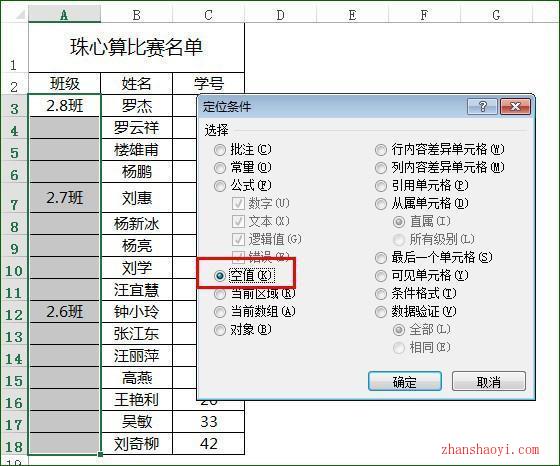Click the cell containing 吴敏
This screenshot has width=560, height=466.
[137, 422]
